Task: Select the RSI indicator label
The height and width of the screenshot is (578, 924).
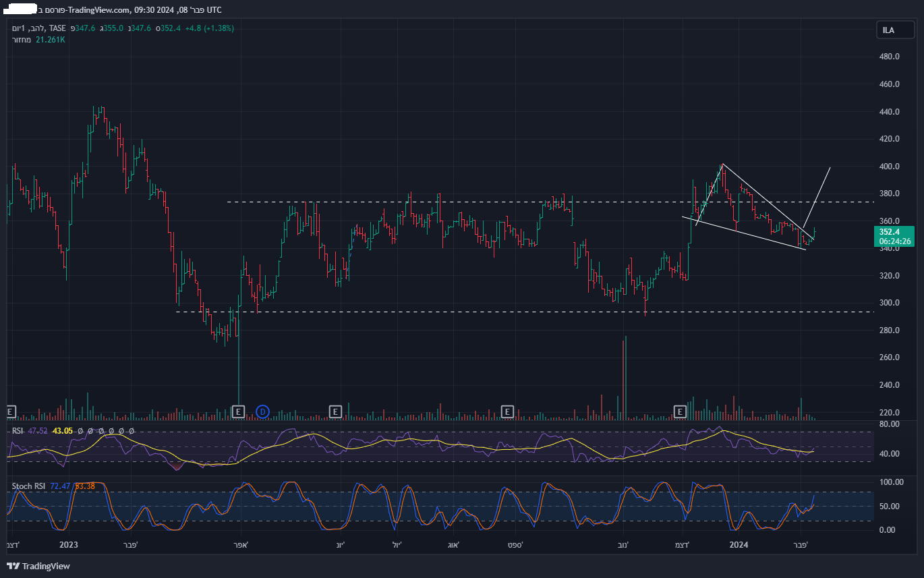Action: pyautogui.click(x=18, y=431)
